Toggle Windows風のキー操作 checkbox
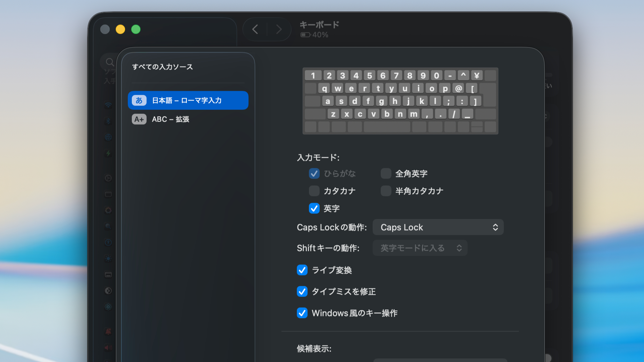Image resolution: width=644 pixels, height=362 pixels. 302,313
